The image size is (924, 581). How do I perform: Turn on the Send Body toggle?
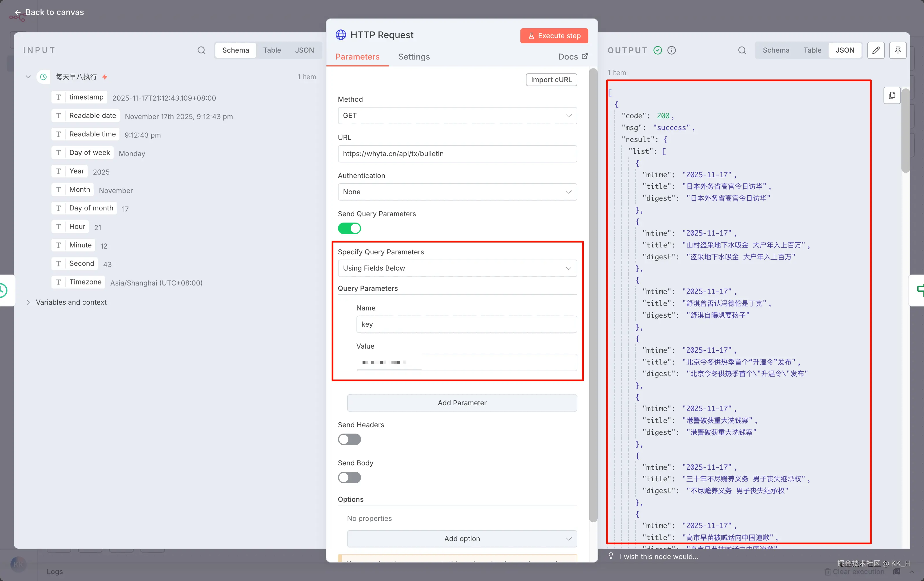tap(349, 478)
